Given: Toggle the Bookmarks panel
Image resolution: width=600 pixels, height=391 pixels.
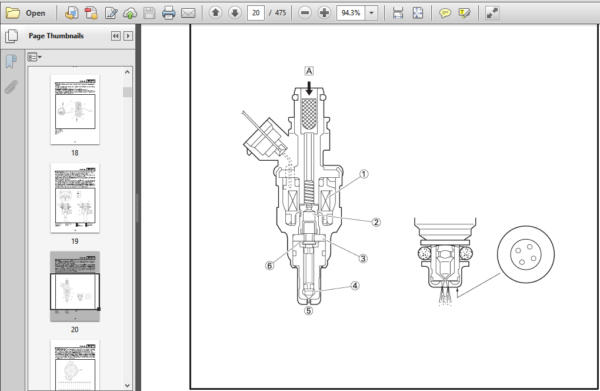Looking at the screenshot, I should click(x=11, y=61).
